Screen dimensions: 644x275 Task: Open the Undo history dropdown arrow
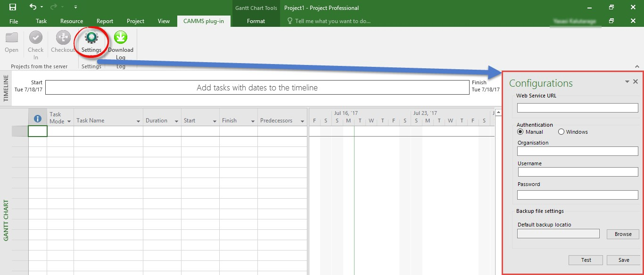pos(41,8)
